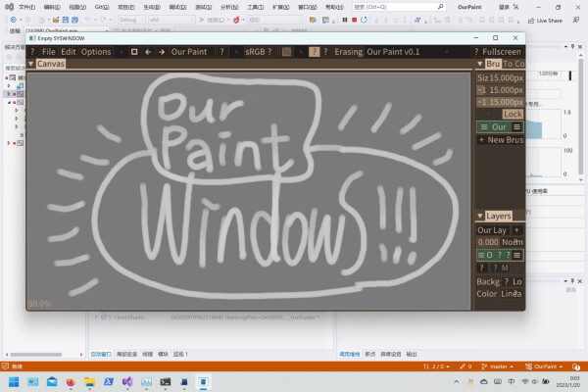588x392 pixels.
Task: Switch to the 局部变量 tab
Action: [126, 354]
